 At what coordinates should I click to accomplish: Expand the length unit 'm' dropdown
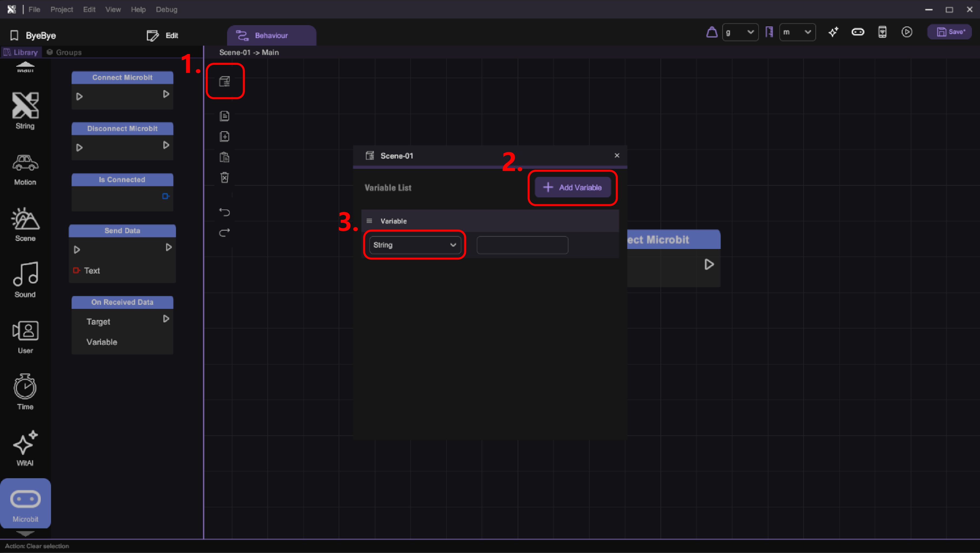(x=797, y=32)
